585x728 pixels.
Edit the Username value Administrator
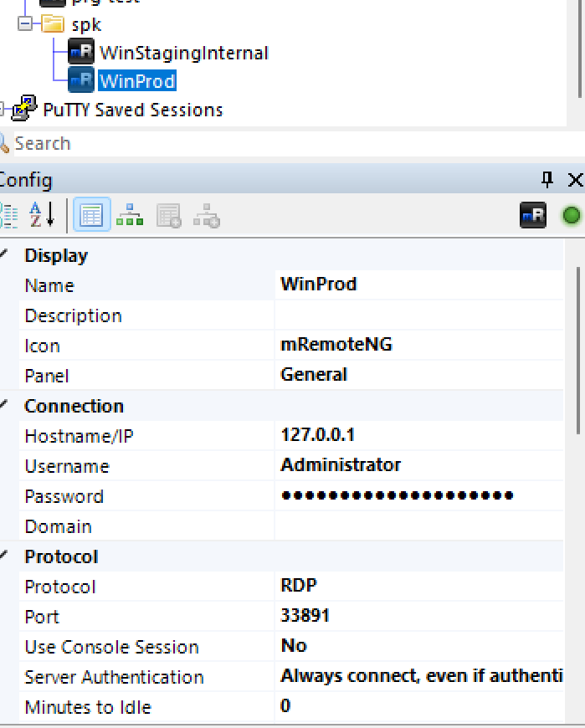[x=419, y=465]
